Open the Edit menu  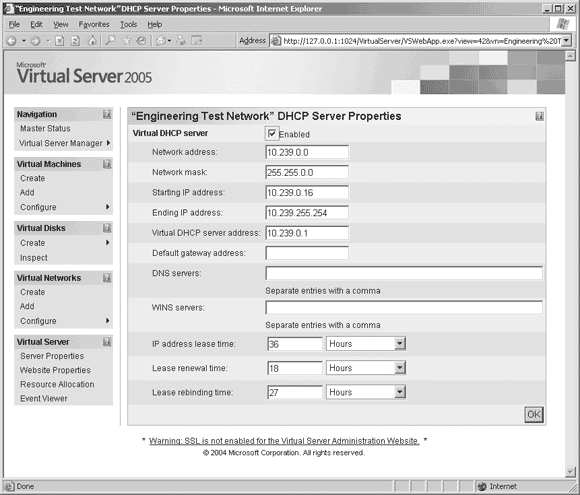[36, 24]
